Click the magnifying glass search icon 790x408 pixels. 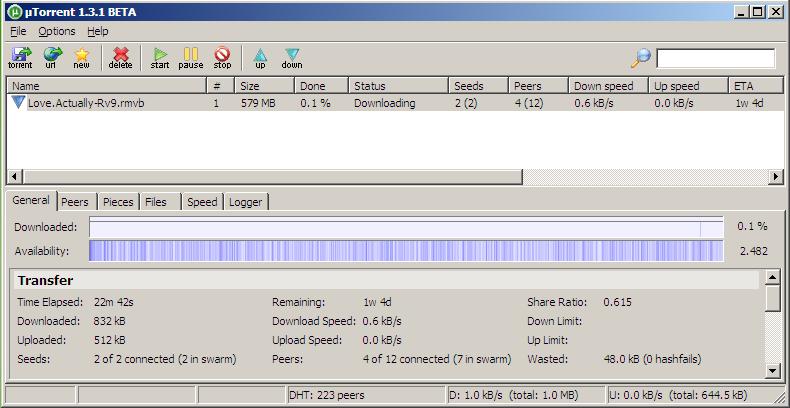point(641,58)
